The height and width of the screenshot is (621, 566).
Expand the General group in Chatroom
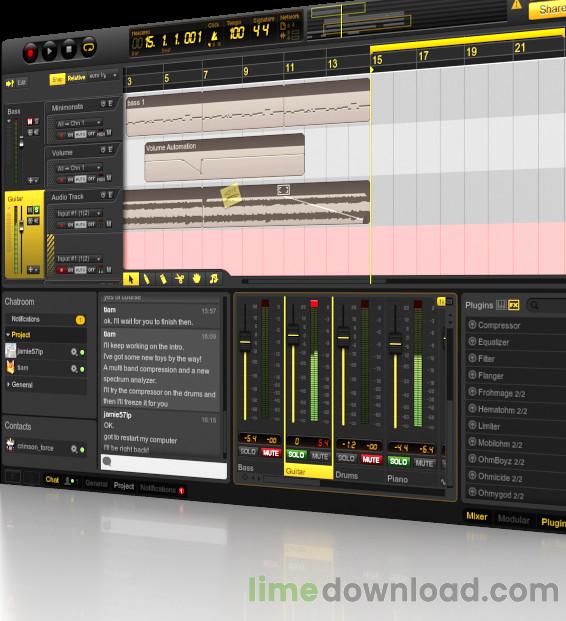click(8, 384)
